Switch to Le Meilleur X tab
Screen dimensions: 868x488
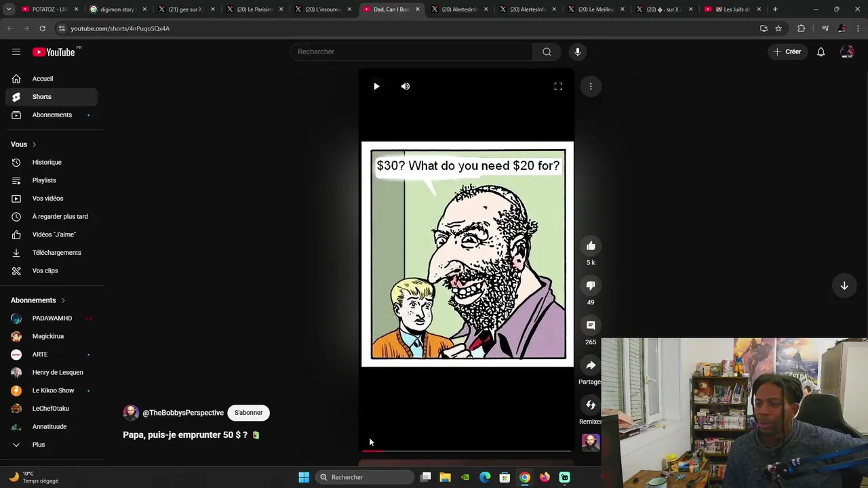tap(596, 9)
